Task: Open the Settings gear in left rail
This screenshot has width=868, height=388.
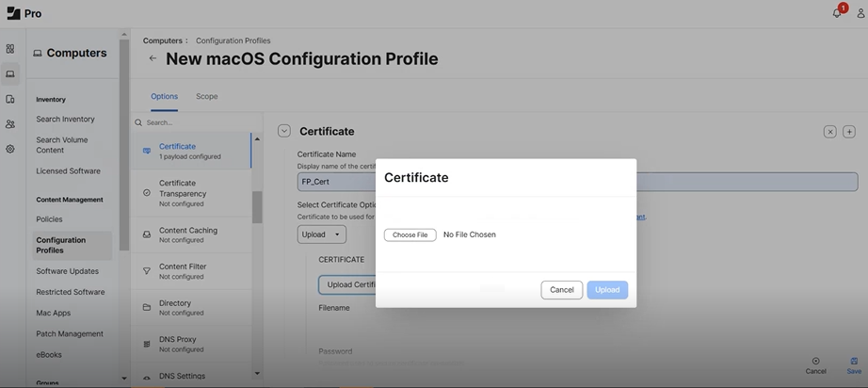Action: 10,149
